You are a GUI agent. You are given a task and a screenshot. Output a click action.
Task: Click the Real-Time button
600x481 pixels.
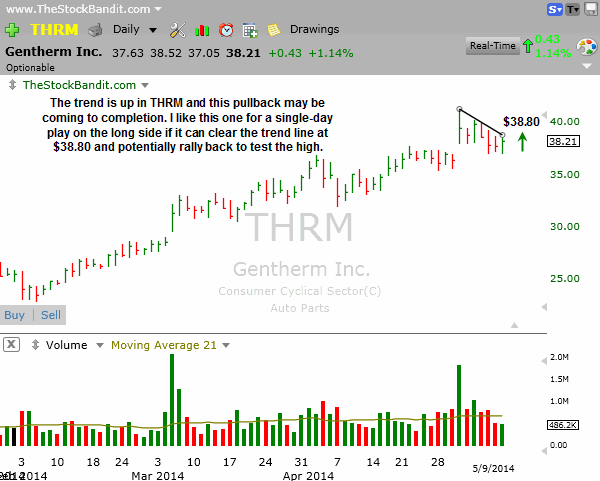[x=492, y=46]
